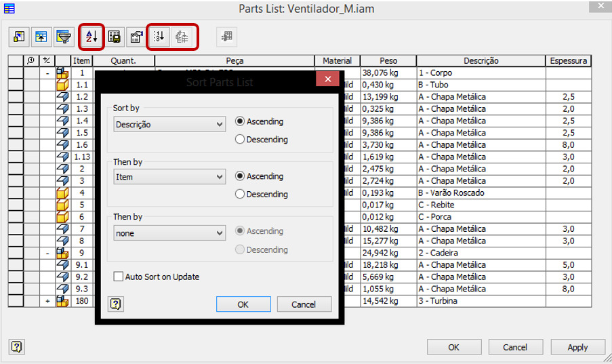Image resolution: width=612 pixels, height=364 pixels.
Task: Click the Peça column header
Action: pyautogui.click(x=234, y=61)
